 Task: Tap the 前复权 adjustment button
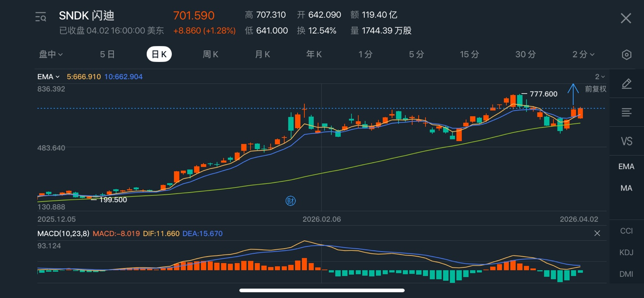click(595, 89)
